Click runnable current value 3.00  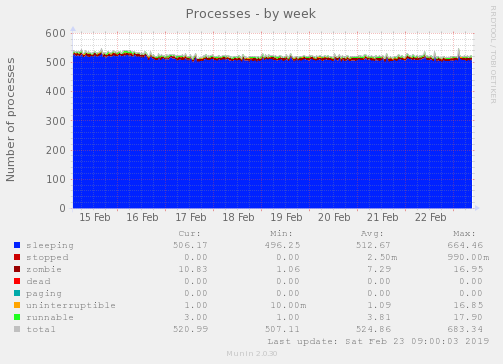coord(196,317)
